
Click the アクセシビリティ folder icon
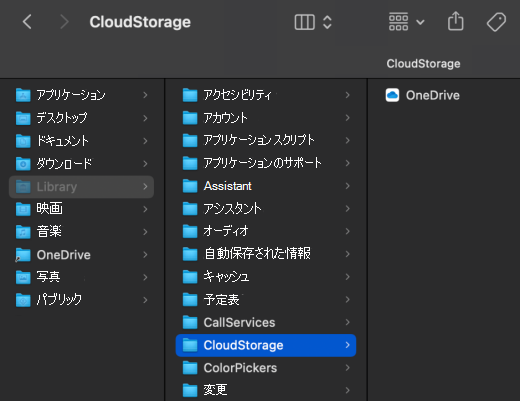[x=190, y=95]
